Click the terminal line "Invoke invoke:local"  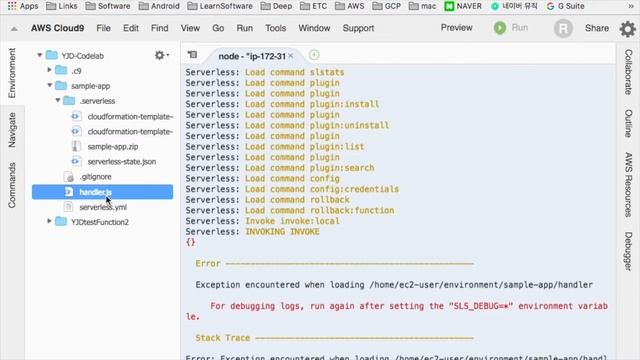point(292,221)
